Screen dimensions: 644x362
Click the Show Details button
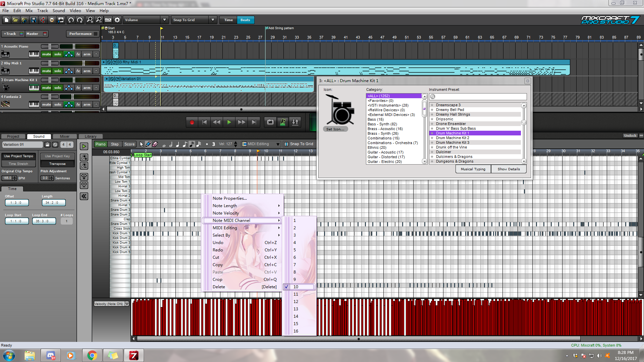(508, 169)
